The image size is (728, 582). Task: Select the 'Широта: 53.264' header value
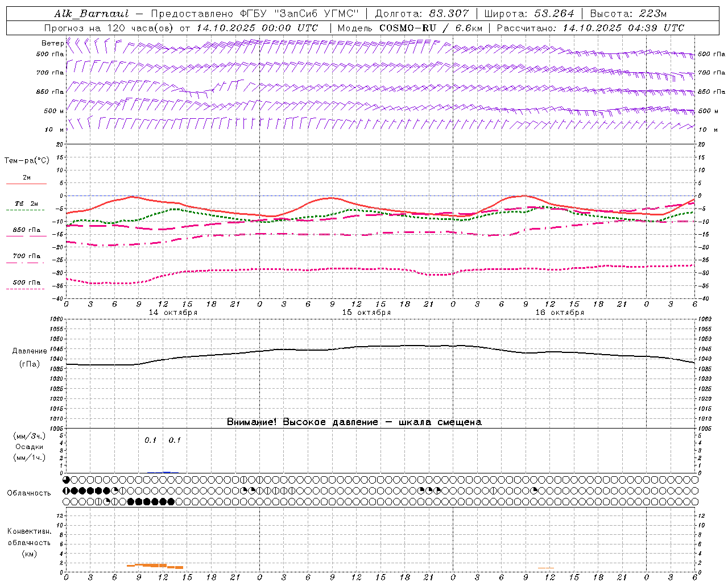(529, 14)
